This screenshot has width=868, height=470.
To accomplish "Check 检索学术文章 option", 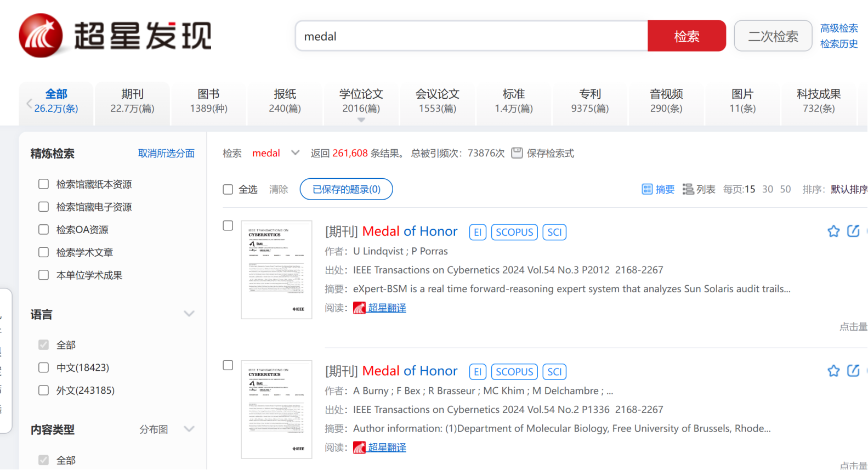I will click(x=43, y=252).
